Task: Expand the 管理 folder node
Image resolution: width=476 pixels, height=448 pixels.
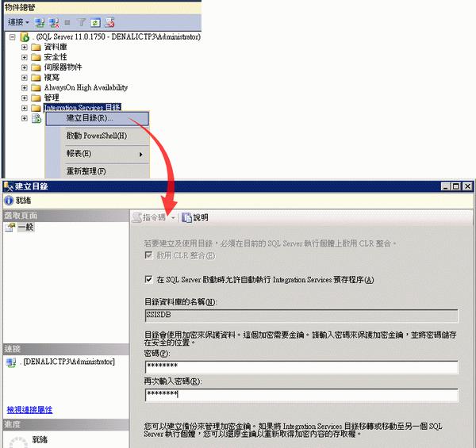Action: pyautogui.click(x=25, y=98)
